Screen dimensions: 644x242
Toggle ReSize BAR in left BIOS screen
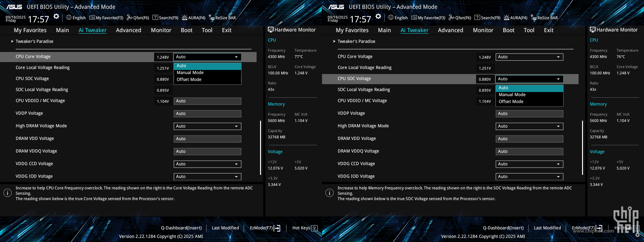tap(222, 18)
